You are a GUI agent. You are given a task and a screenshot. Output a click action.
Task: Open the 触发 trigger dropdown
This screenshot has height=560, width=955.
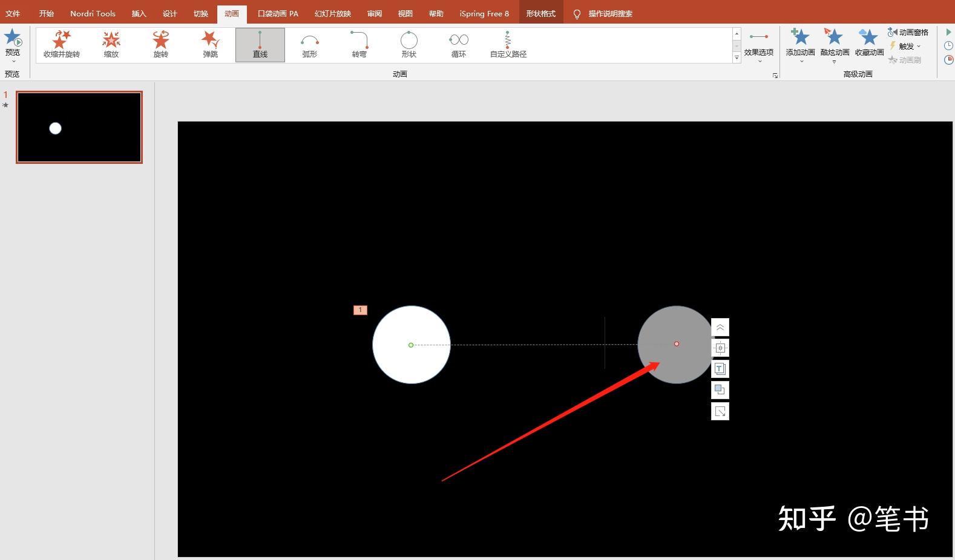pos(905,46)
